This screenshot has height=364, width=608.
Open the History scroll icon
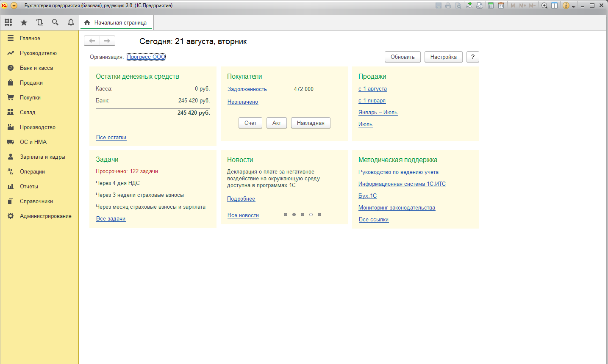pyautogui.click(x=39, y=22)
